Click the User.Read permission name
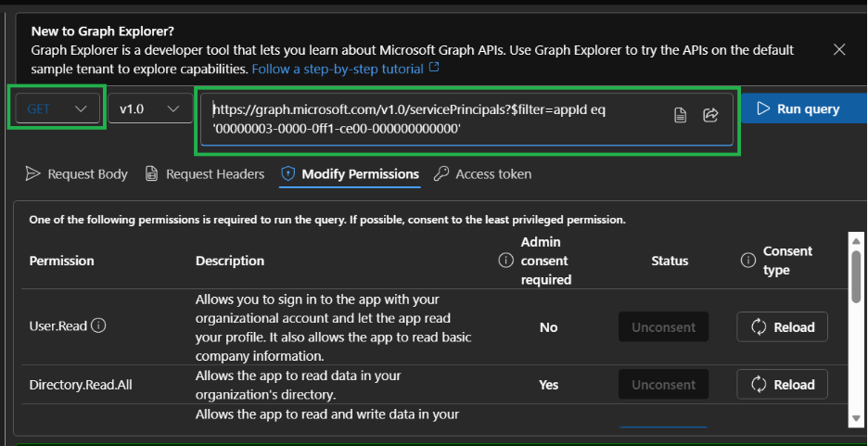Viewport: 868px width, 446px height. pyautogui.click(x=58, y=326)
